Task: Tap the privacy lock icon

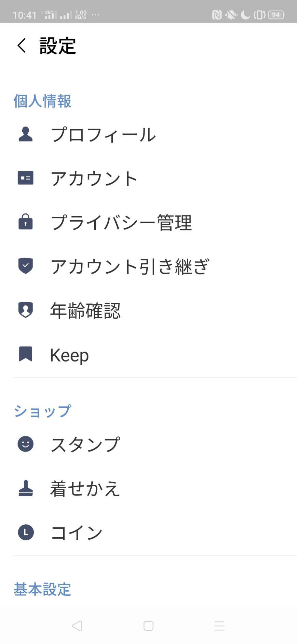Action: click(x=26, y=222)
